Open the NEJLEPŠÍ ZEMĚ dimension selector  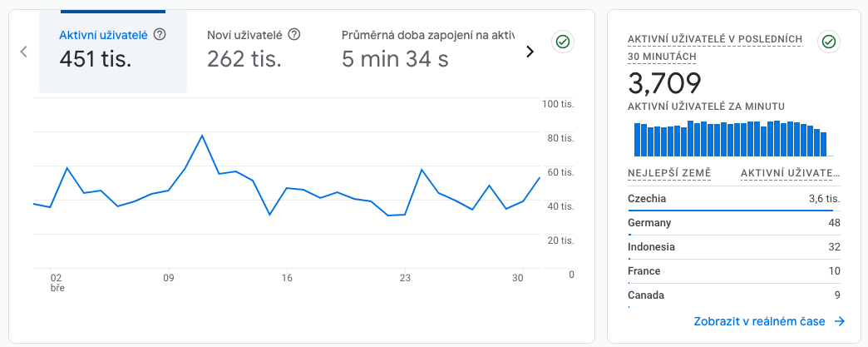coord(669,174)
